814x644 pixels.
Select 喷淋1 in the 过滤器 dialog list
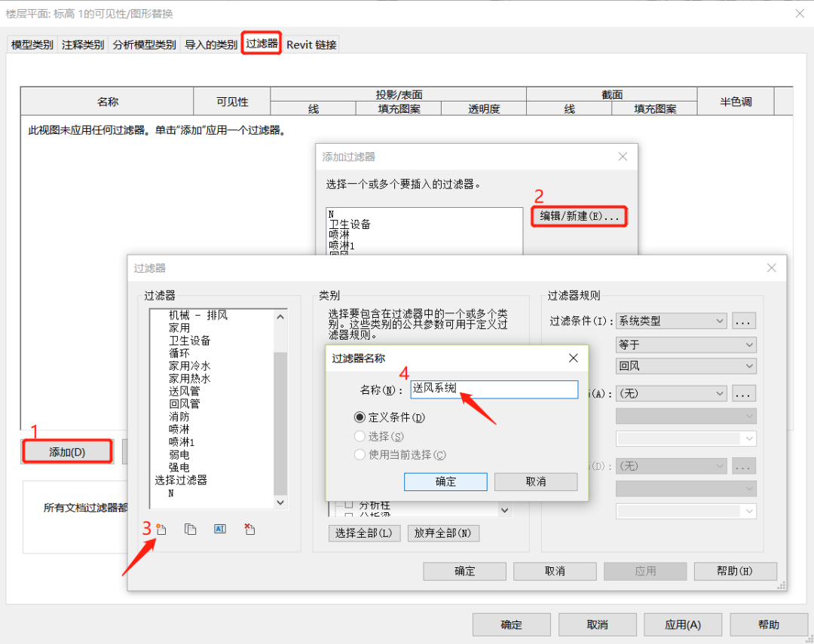pyautogui.click(x=182, y=442)
